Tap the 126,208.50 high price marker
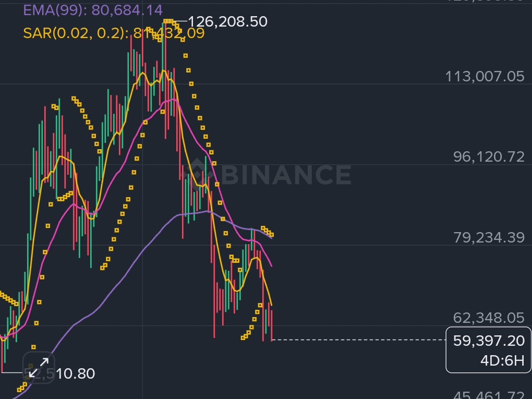 click(x=227, y=21)
